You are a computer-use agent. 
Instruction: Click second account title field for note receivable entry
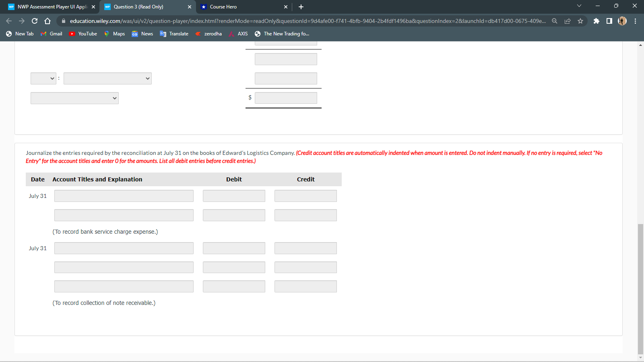coord(124,267)
